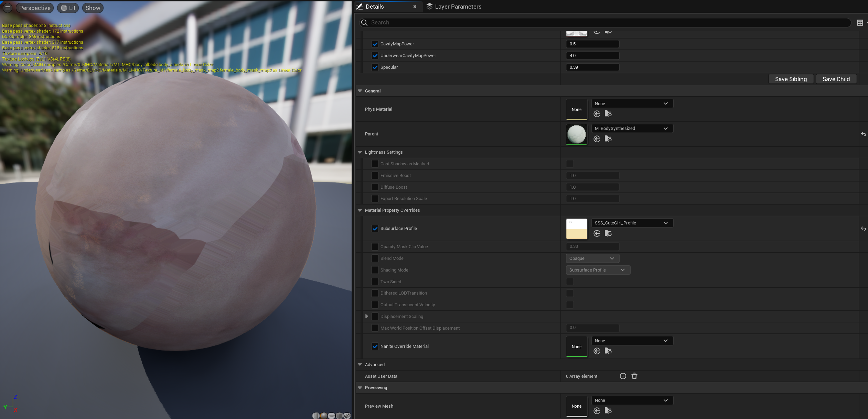Collapse the Lightmass Settings section
This screenshot has height=419, width=868.
click(360, 152)
